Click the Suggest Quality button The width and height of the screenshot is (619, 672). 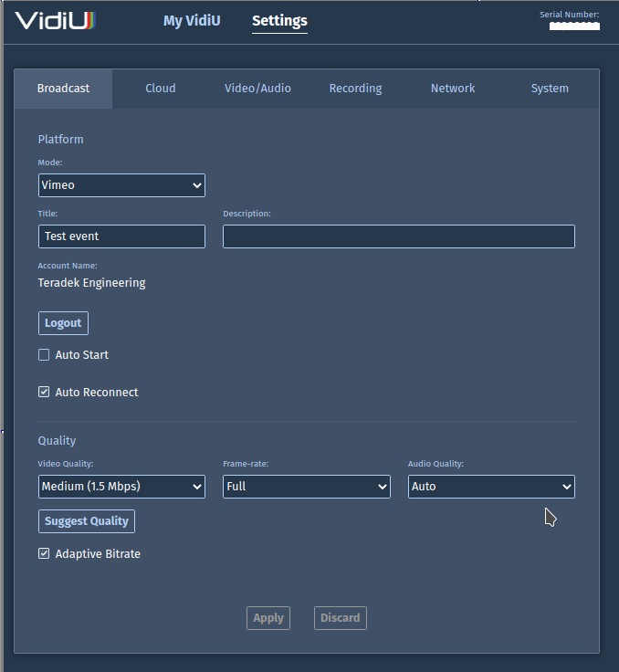(87, 521)
